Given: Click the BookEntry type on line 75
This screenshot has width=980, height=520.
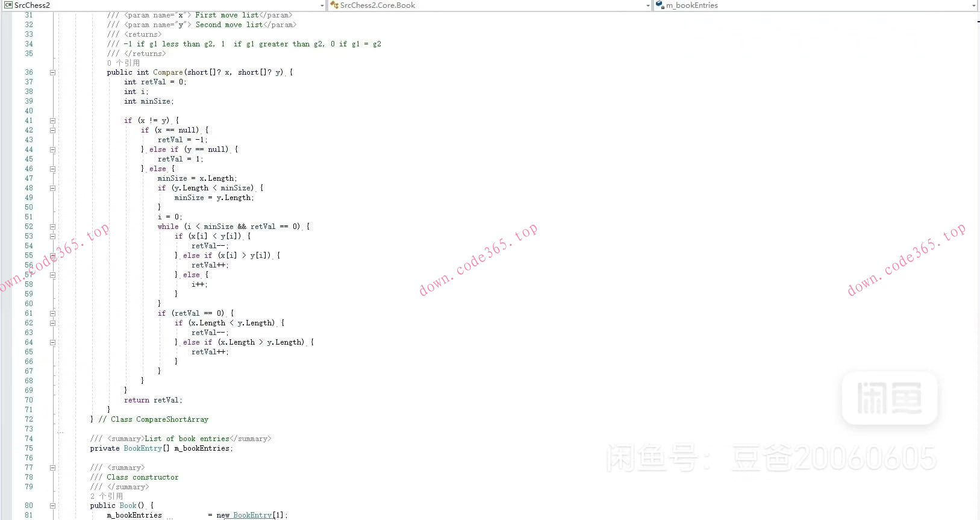Looking at the screenshot, I should coord(143,448).
